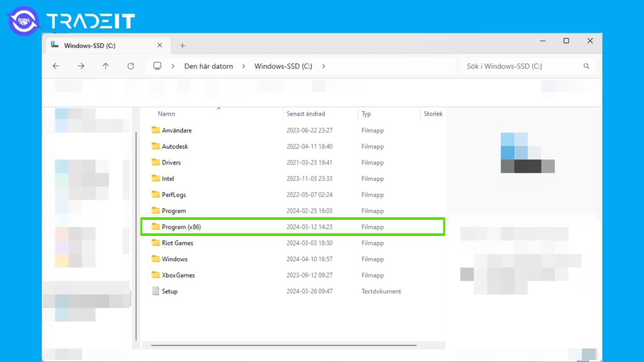This screenshot has width=644, height=362.
Task: Select the Användare folder name
Action: click(177, 130)
